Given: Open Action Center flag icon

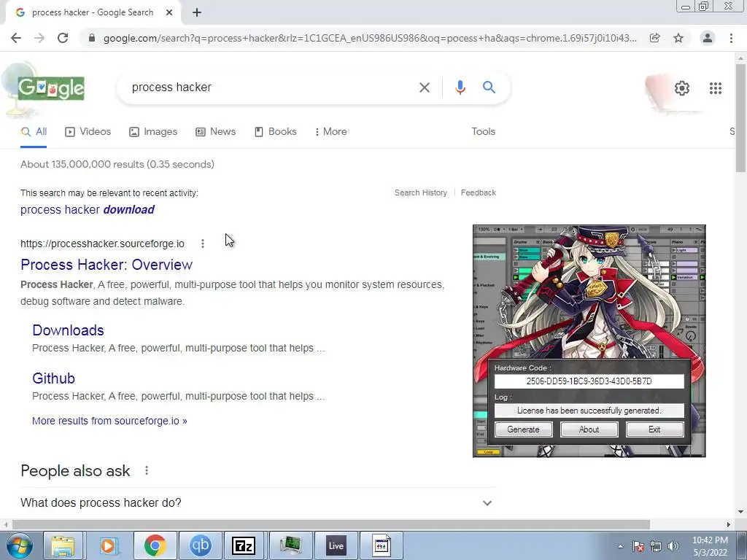Looking at the screenshot, I should pyautogui.click(x=638, y=546).
